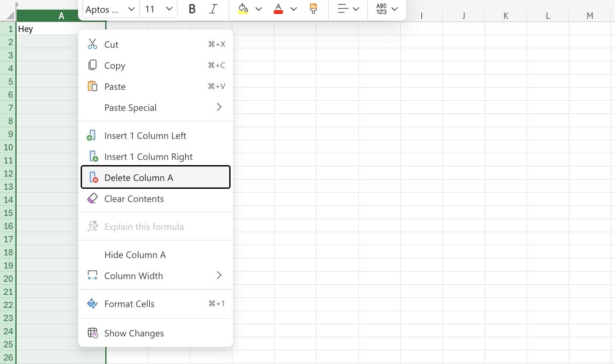Select the Format Painter tool
Viewport: 615px width, 364px height.
[313, 9]
